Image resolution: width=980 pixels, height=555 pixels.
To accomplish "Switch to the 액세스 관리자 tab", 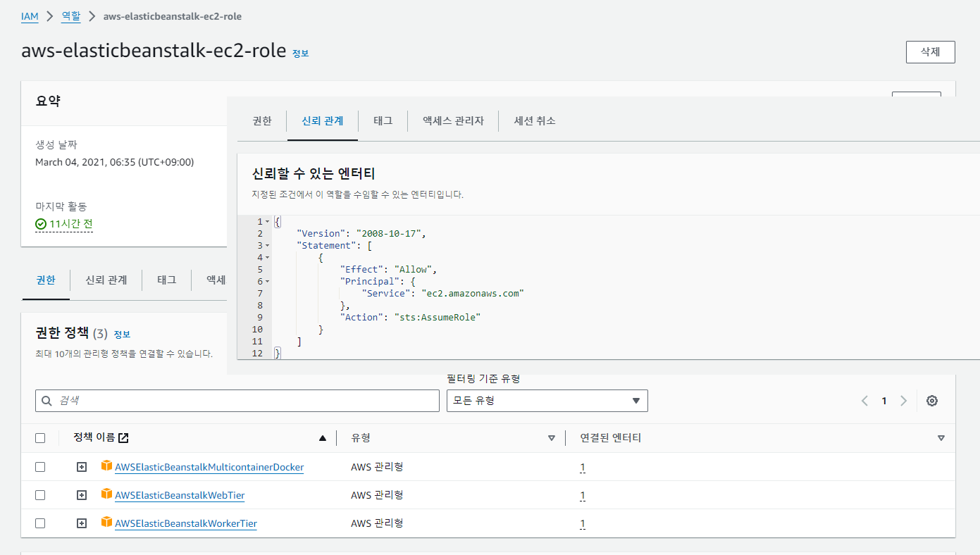I will (x=453, y=120).
